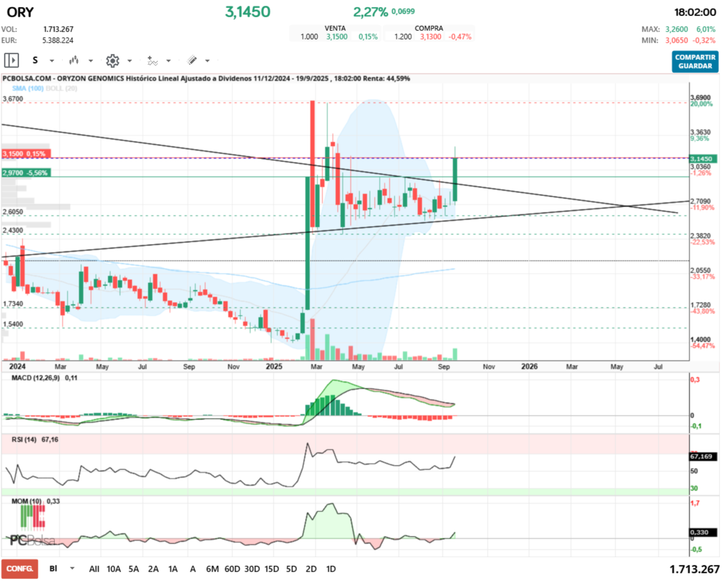Click the EUR value 5.388.224
Screen dimensions: 728x582
58,40
